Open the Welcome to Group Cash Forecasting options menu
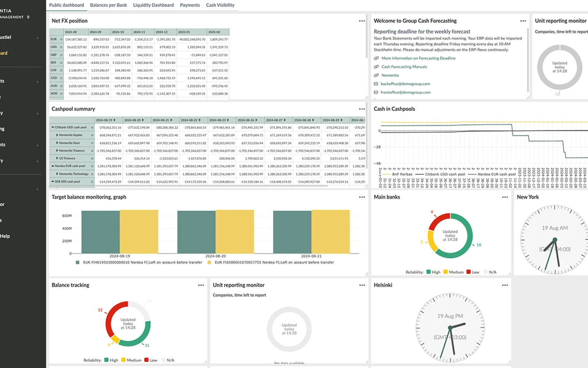 pyautogui.click(x=523, y=21)
